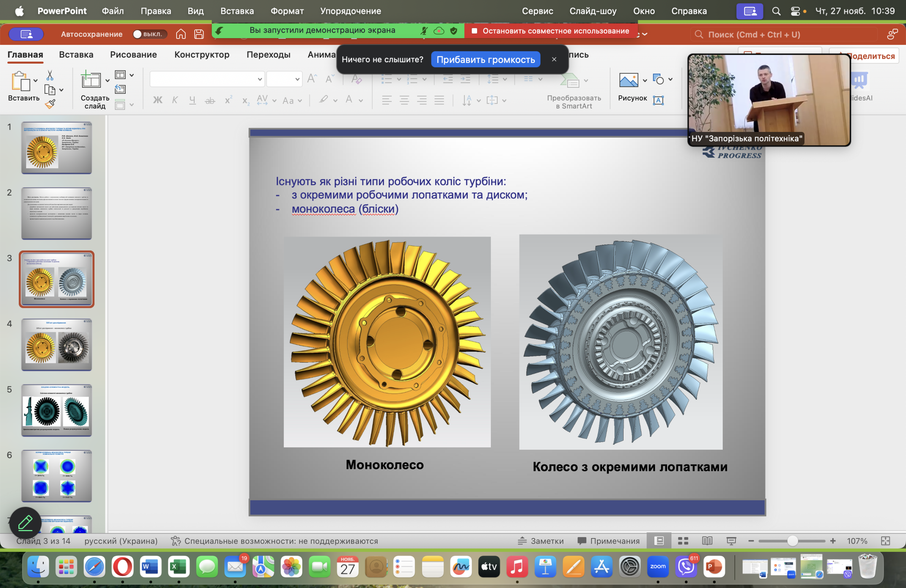906x588 pixels.
Task: Click fit slide to window icon
Action: pos(885,541)
